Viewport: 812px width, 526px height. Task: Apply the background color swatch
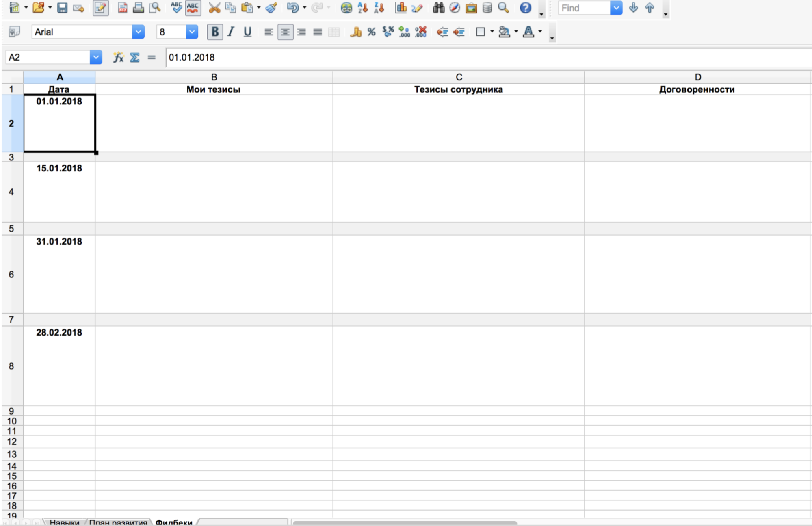504,32
